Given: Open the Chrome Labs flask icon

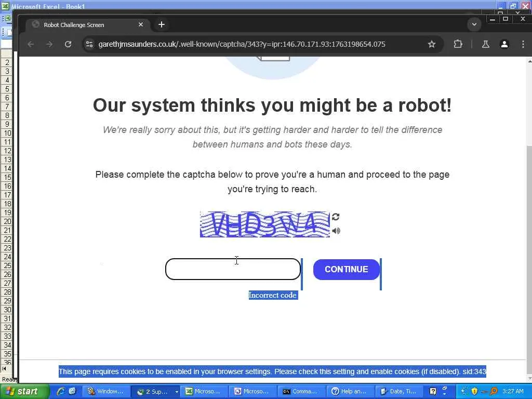Looking at the screenshot, I should click(x=486, y=44).
